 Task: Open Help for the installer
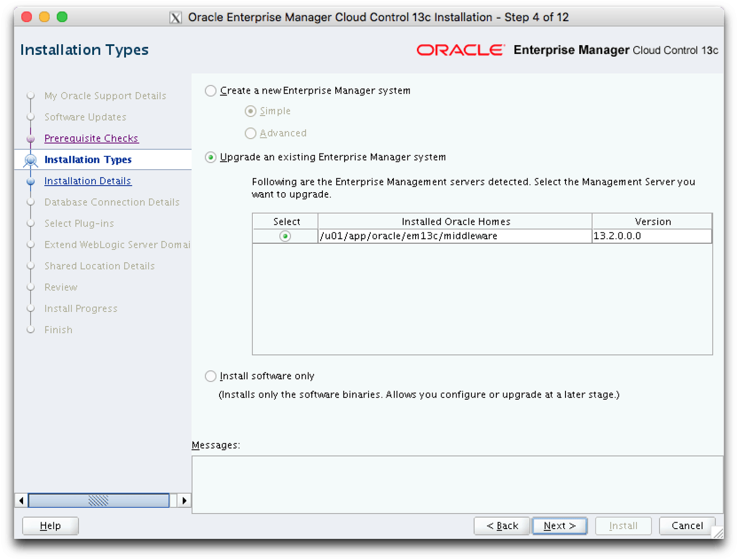point(50,526)
